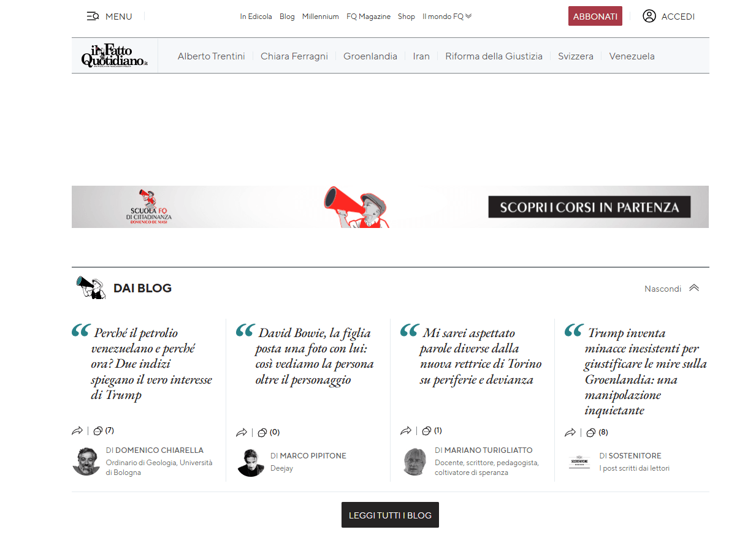Image resolution: width=756 pixels, height=543 pixels.
Task: Click Mariano Turigliatto's avatar photo
Action: pos(414,461)
